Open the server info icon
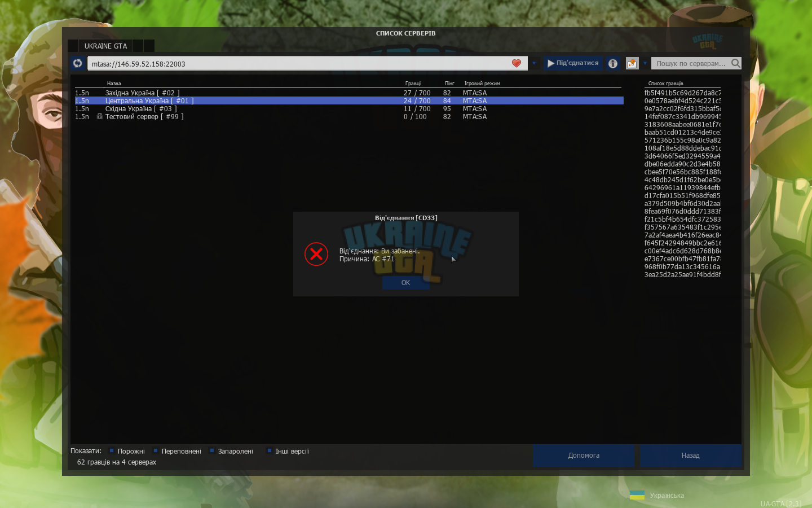Image resolution: width=812 pixels, height=508 pixels. pos(613,63)
